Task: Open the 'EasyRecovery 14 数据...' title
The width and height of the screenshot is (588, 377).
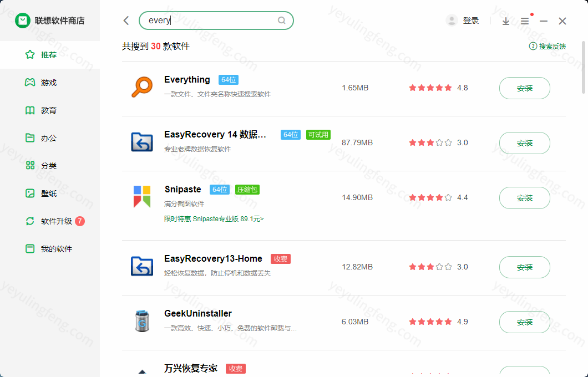Action: [x=215, y=134]
